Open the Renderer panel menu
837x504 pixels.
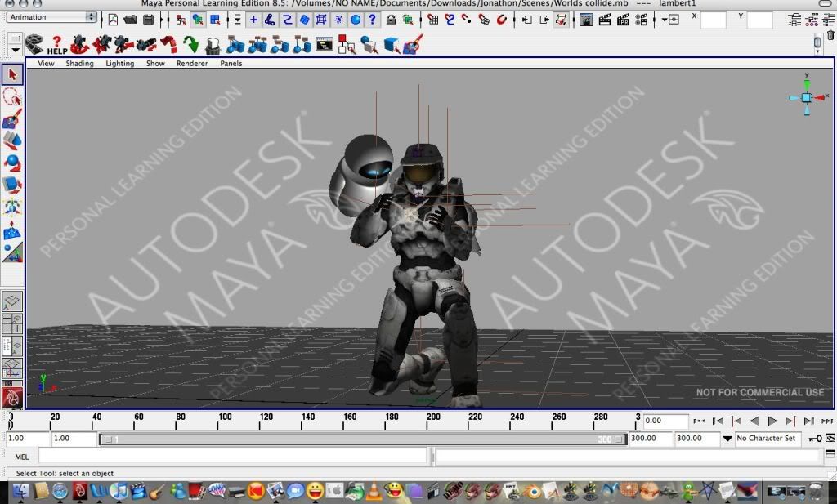(192, 63)
